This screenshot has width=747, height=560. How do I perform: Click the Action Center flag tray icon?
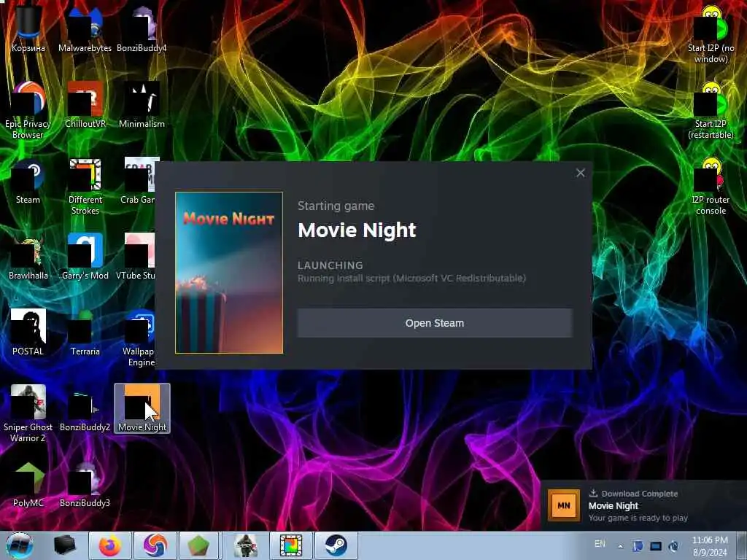638,546
